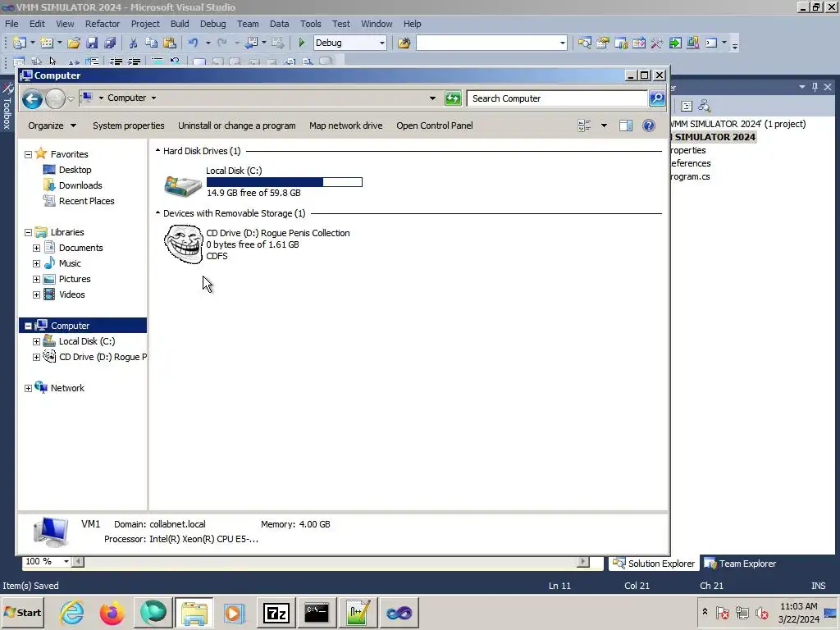Viewport: 840px width, 630px height.
Task: Expand Local Disk (C:) in navigation tree
Action: [36, 342]
